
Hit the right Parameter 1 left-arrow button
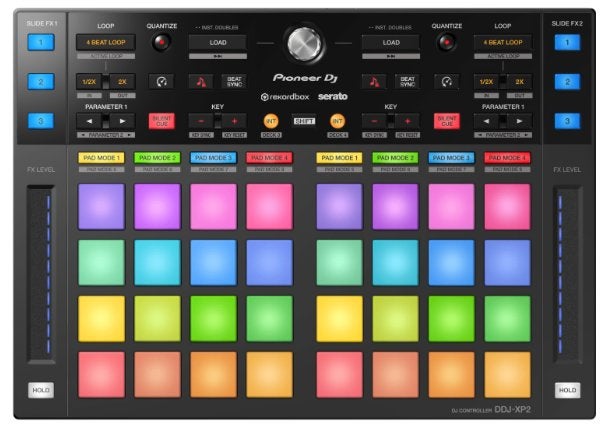pos(486,121)
